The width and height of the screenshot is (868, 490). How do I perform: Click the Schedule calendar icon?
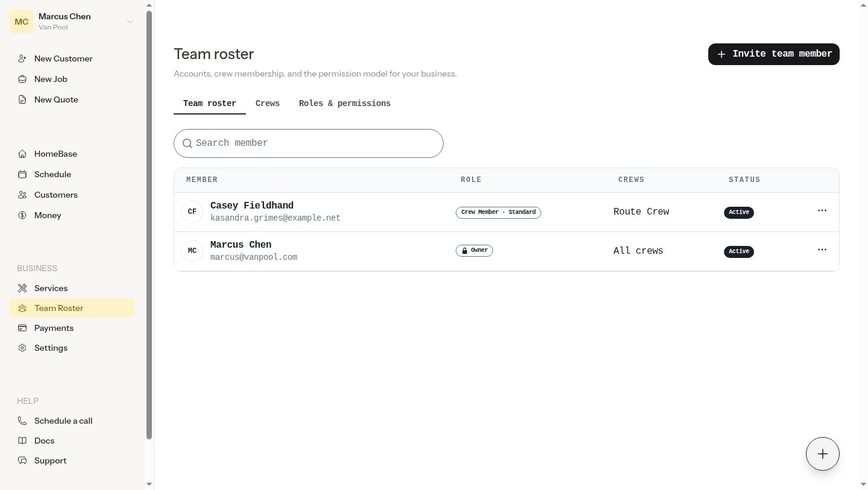click(x=22, y=174)
